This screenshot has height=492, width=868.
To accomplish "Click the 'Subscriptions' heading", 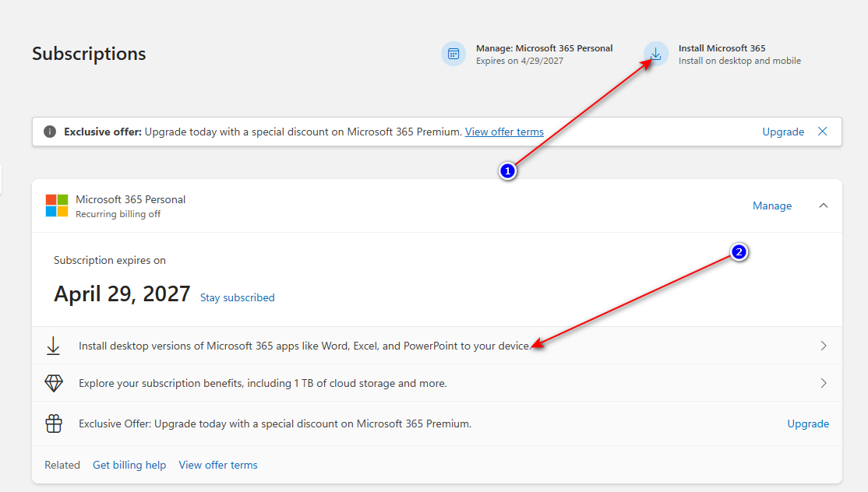I will pos(89,54).
